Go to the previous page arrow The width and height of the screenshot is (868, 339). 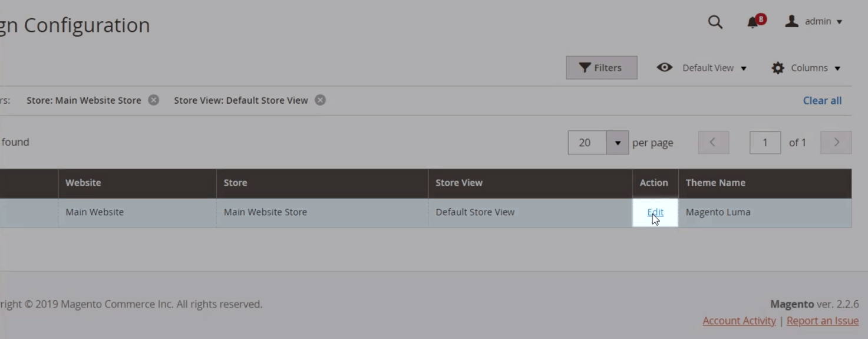click(713, 142)
